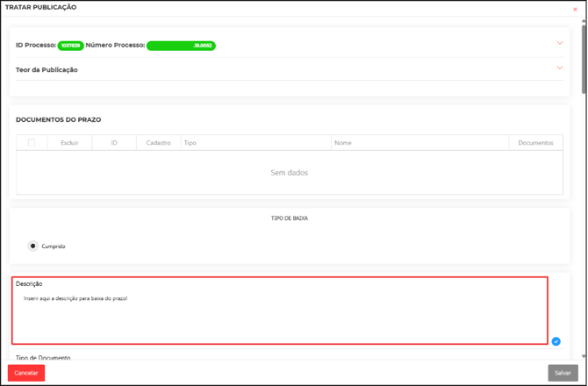Click the Teor da Publicação heading

pos(47,69)
